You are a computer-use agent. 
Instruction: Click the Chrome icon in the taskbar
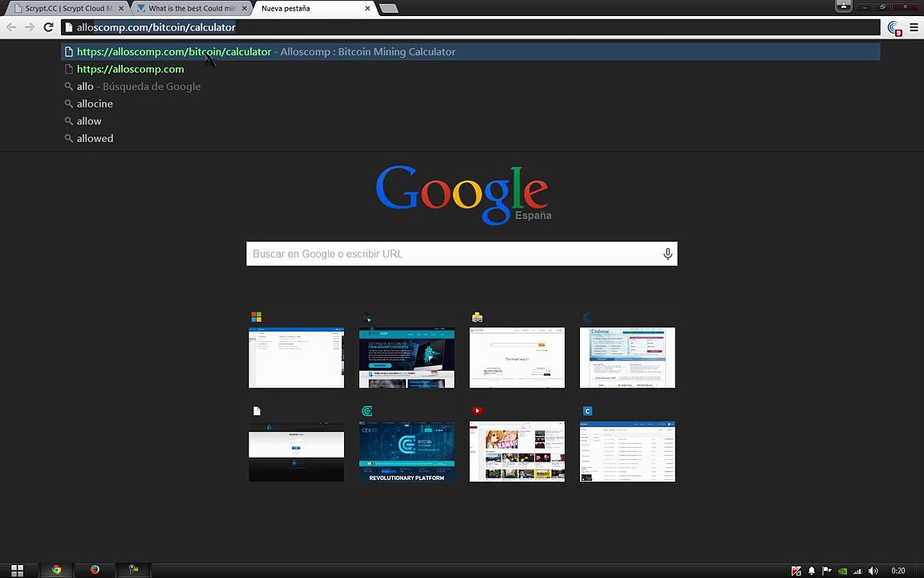pyautogui.click(x=57, y=570)
